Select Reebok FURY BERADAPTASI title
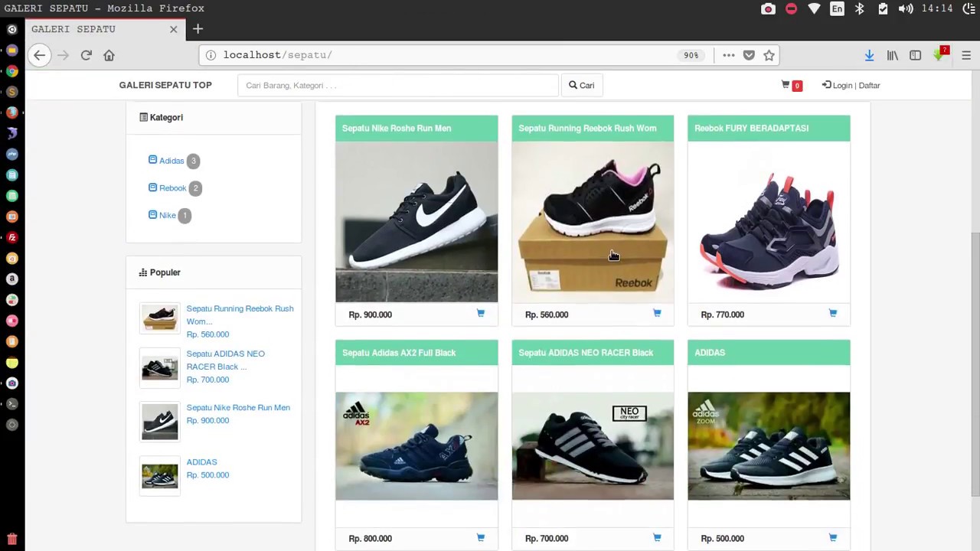980x551 pixels. point(751,128)
